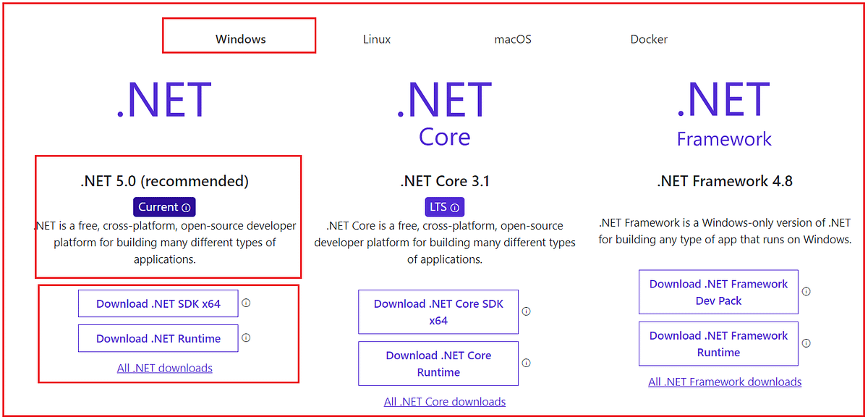This screenshot has width=868, height=420.
Task: Select the Docker tab
Action: (x=649, y=39)
